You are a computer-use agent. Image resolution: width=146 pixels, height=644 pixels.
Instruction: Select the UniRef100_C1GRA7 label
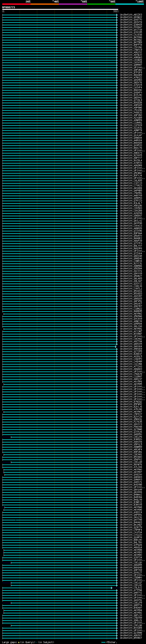pos(131,377)
